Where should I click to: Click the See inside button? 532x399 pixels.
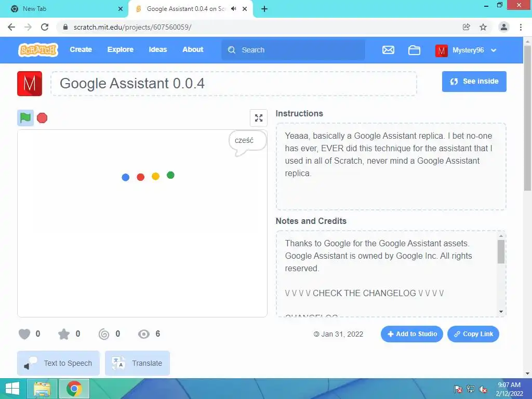(474, 82)
